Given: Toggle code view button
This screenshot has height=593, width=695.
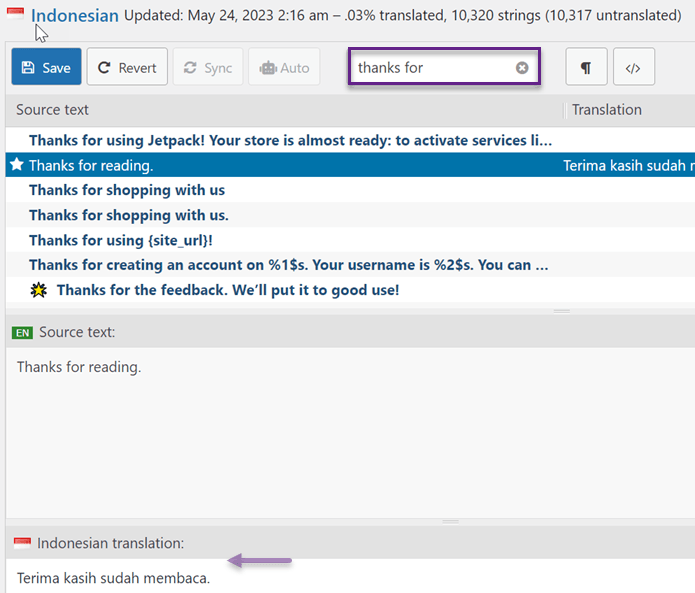Looking at the screenshot, I should [x=633, y=67].
